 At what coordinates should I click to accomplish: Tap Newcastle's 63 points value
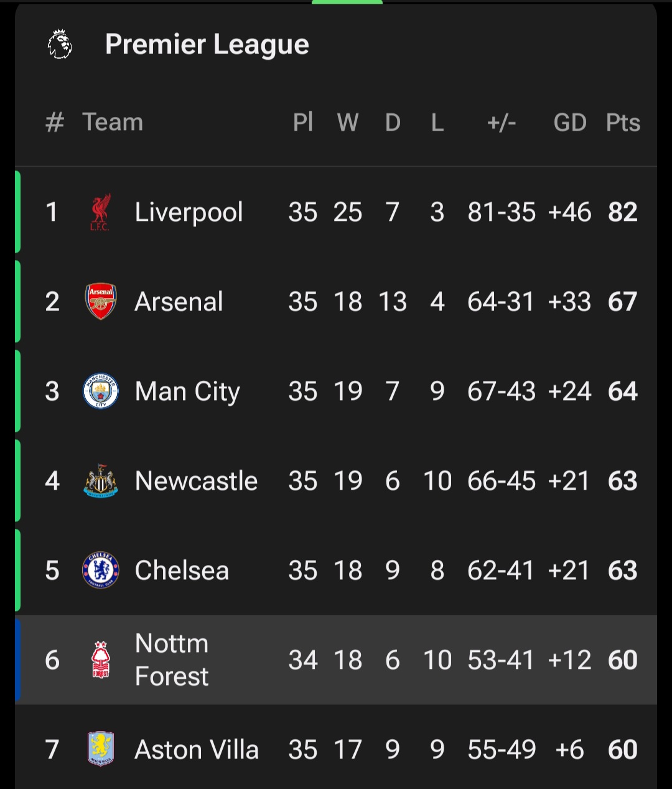(623, 481)
